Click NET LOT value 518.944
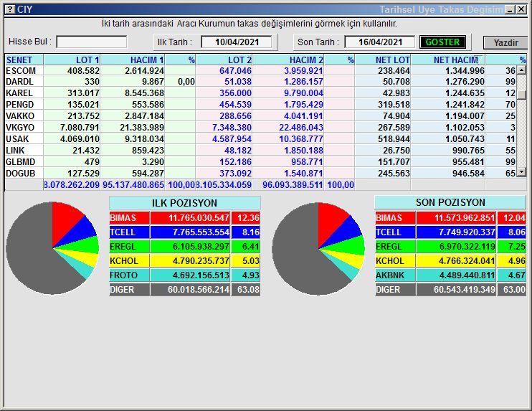Image resolution: width=532 pixels, height=411 pixels. (x=394, y=139)
